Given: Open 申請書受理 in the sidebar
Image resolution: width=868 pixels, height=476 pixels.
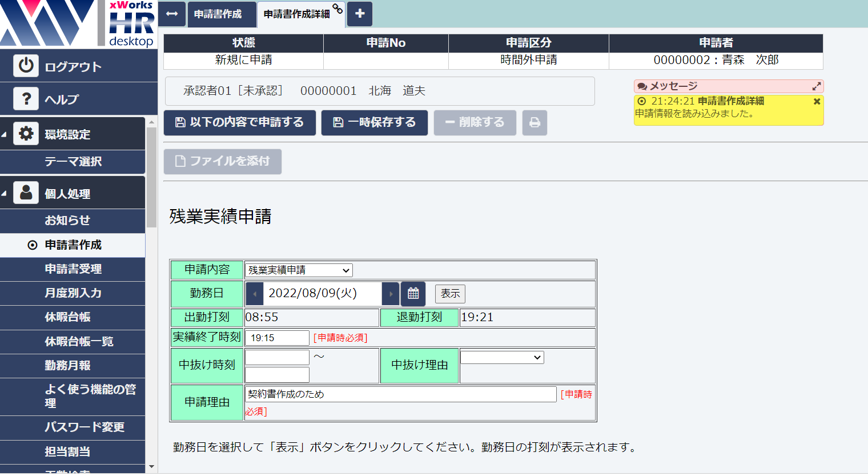Looking at the screenshot, I should tap(73, 269).
